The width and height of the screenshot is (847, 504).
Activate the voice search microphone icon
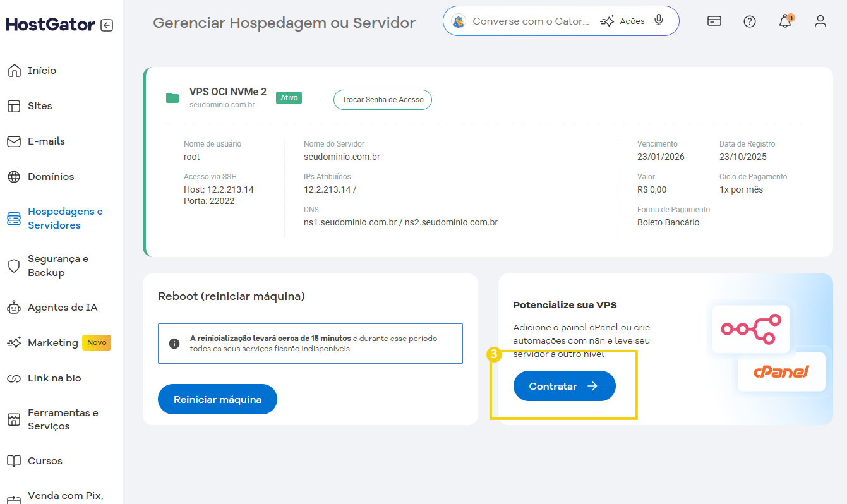(x=659, y=20)
